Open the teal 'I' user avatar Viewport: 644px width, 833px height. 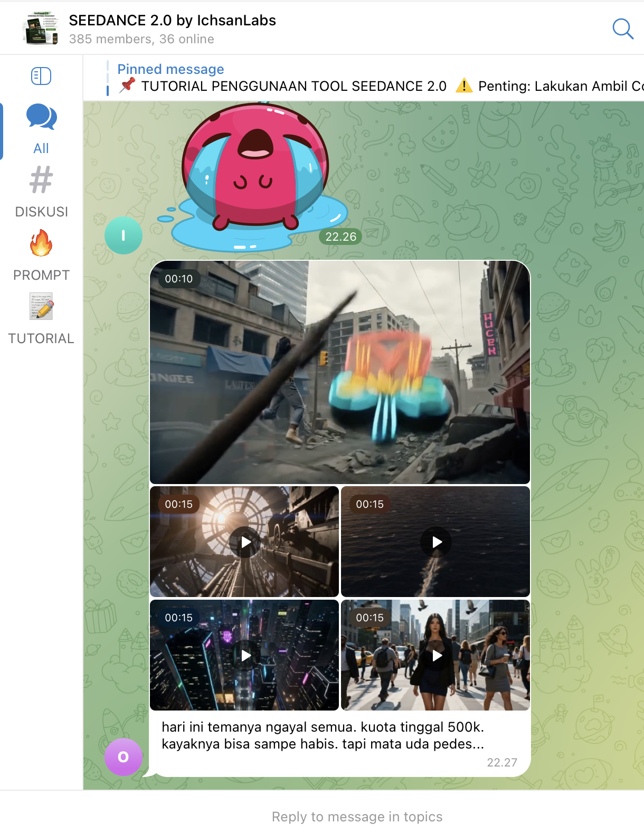(124, 235)
